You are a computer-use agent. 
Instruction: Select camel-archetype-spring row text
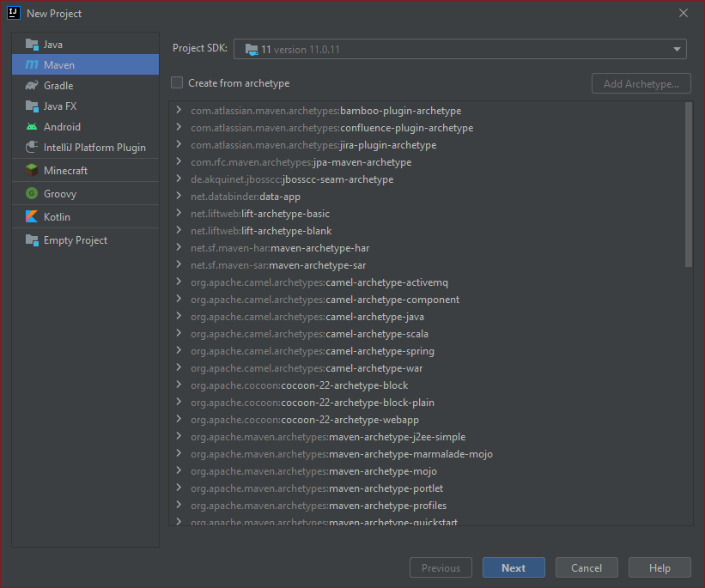313,350
